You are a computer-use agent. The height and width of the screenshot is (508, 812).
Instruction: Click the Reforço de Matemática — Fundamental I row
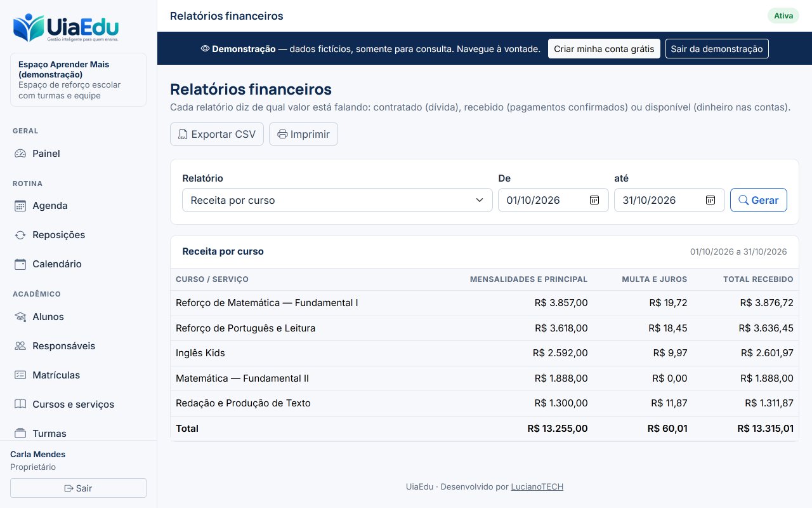(x=485, y=303)
